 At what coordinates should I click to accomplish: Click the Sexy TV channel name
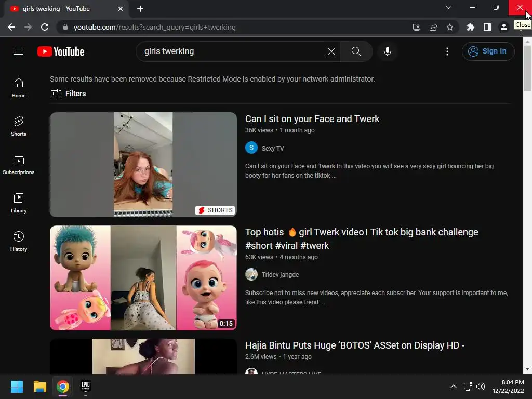click(x=273, y=148)
